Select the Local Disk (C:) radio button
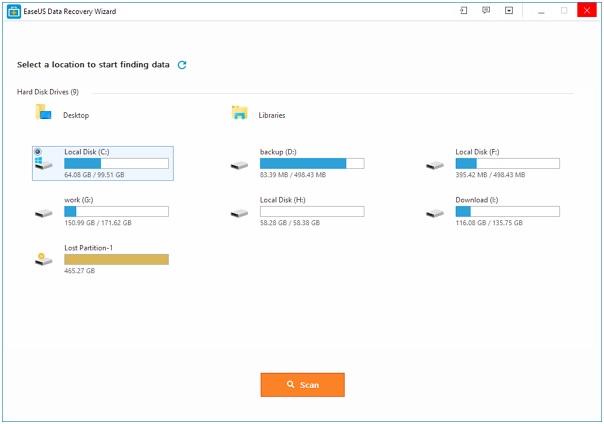The height and width of the screenshot is (424, 604). click(x=38, y=152)
